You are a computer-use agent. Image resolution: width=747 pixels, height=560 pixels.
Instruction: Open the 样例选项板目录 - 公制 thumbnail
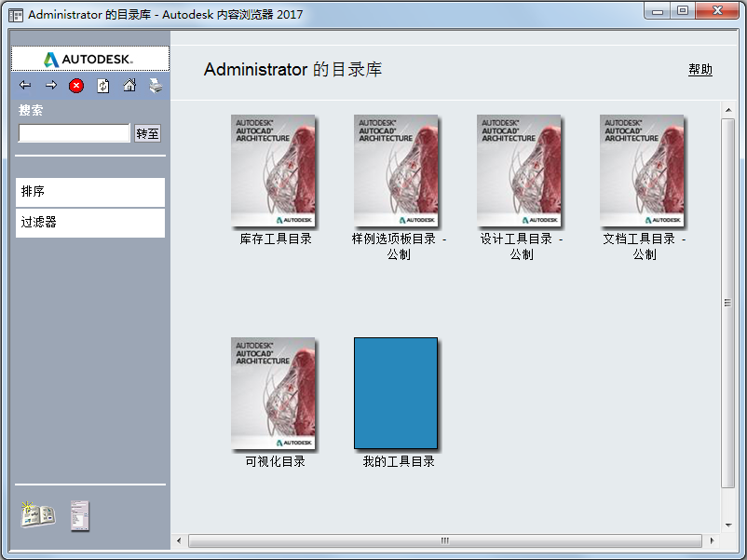click(x=396, y=171)
